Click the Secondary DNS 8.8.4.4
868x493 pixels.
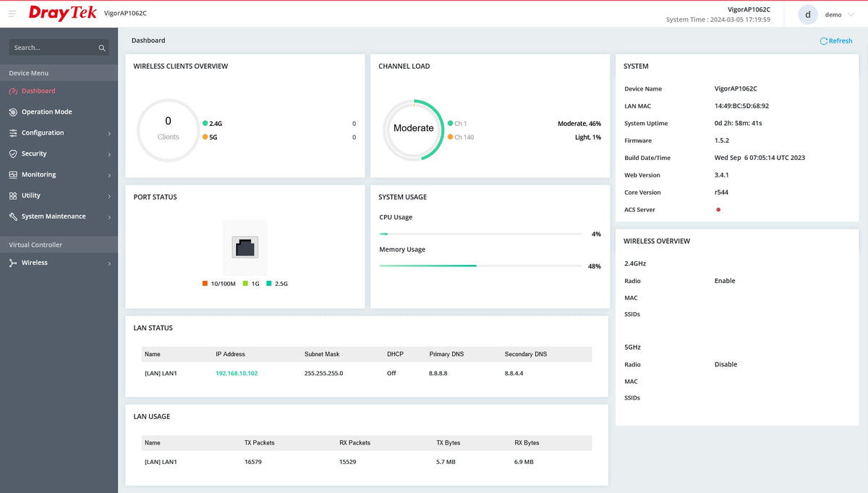(514, 374)
